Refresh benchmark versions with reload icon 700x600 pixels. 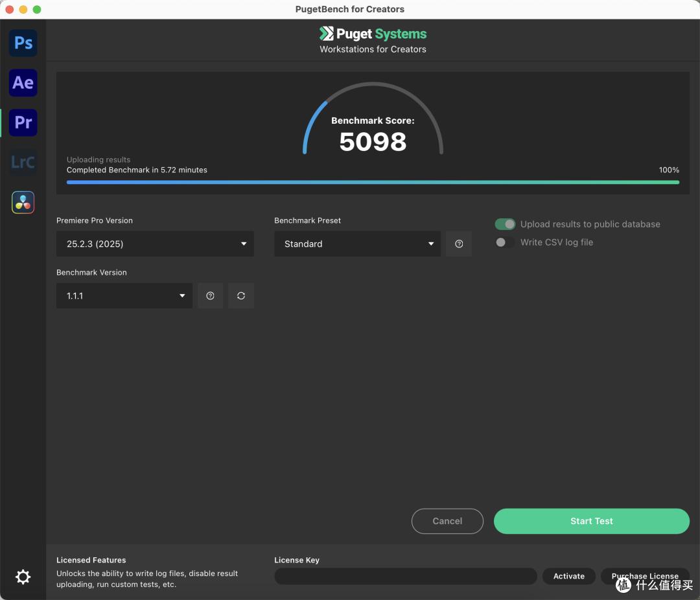tap(241, 295)
